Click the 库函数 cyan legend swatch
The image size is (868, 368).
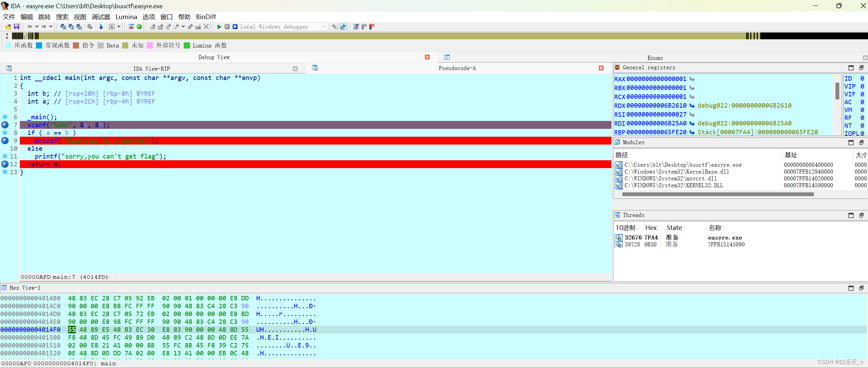pos(9,45)
